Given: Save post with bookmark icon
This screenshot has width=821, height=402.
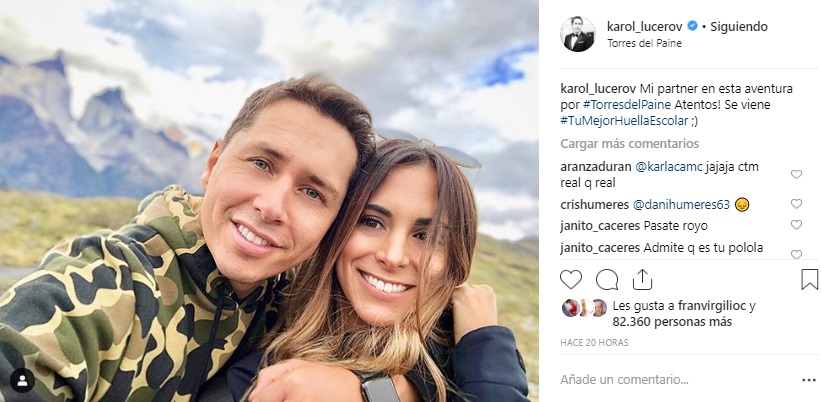Looking at the screenshot, I should point(809,280).
